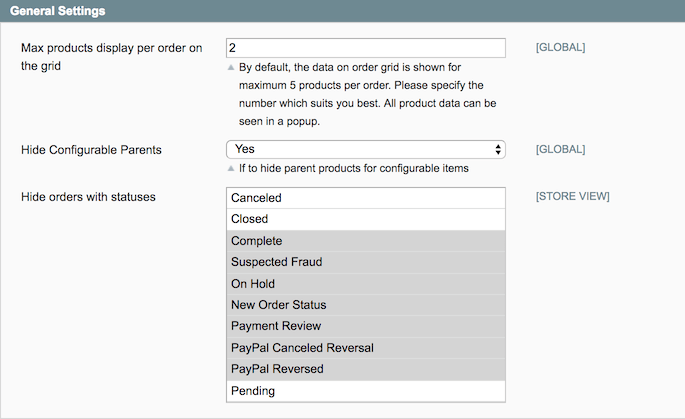Click the PayPal Reversed status option
The width and height of the screenshot is (685, 419).
(366, 369)
